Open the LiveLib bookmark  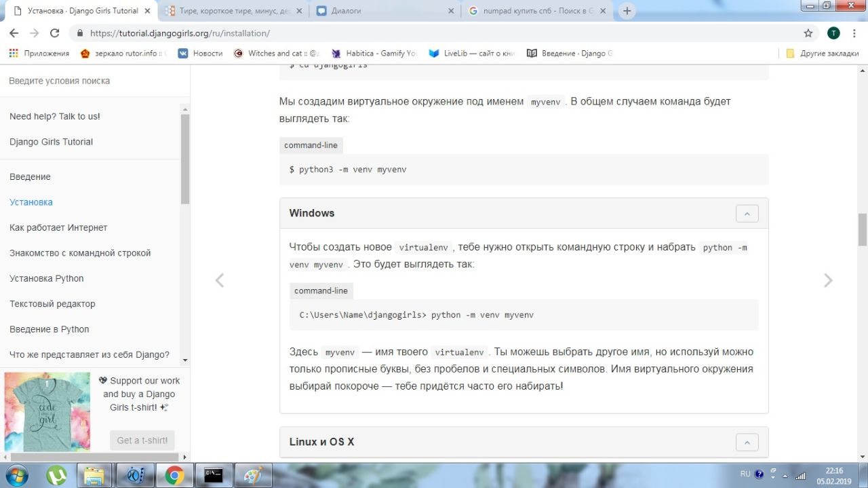click(x=473, y=53)
